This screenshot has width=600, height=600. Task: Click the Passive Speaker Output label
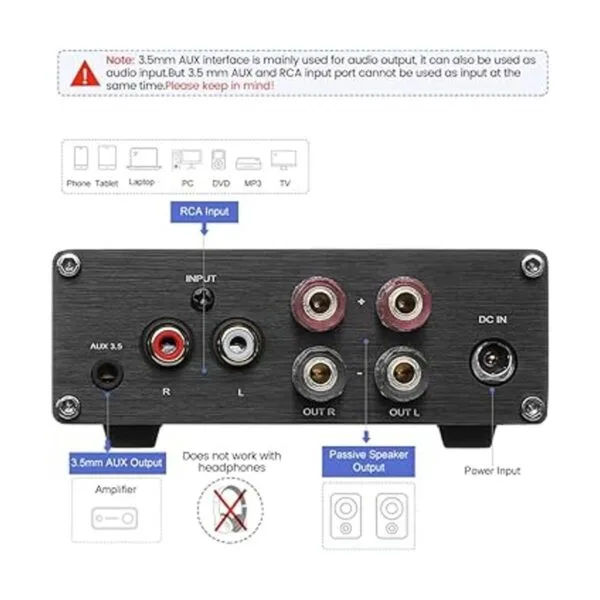click(x=368, y=461)
